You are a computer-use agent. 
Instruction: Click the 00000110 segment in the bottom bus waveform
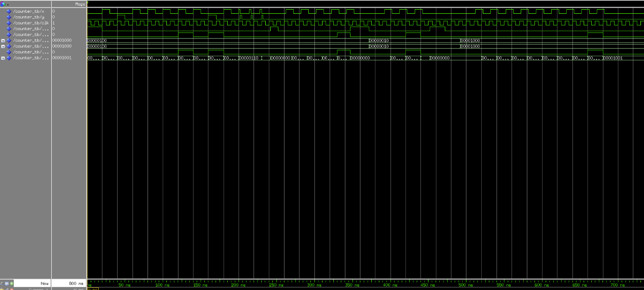250,58
